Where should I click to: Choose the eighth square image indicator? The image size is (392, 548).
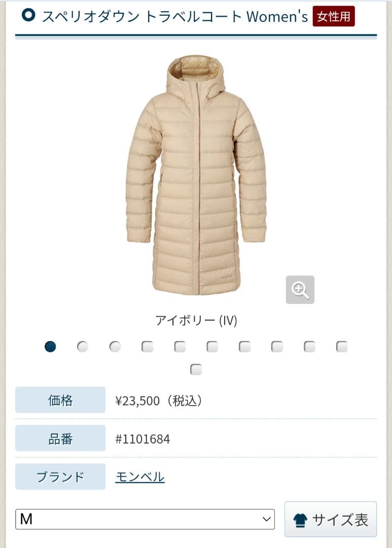277,347
